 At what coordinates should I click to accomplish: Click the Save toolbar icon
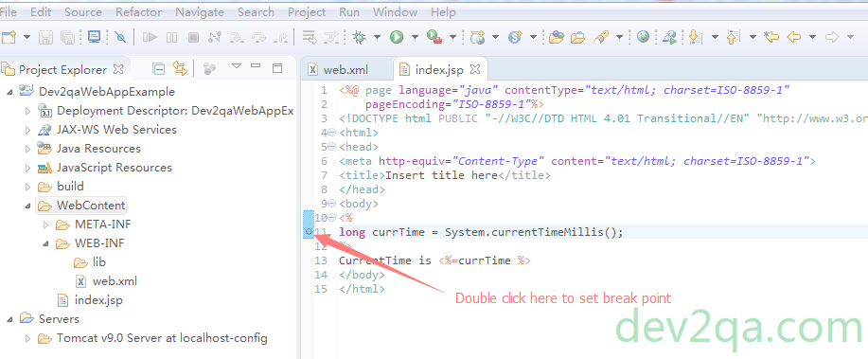[46, 37]
